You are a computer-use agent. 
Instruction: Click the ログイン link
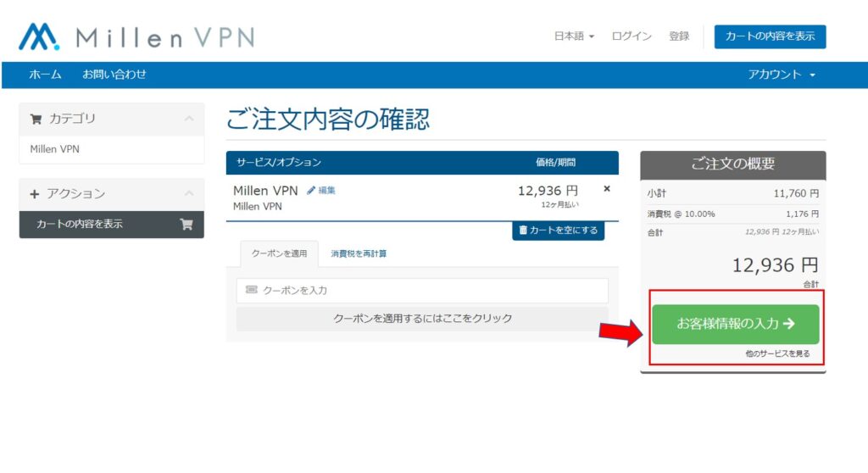tap(632, 36)
